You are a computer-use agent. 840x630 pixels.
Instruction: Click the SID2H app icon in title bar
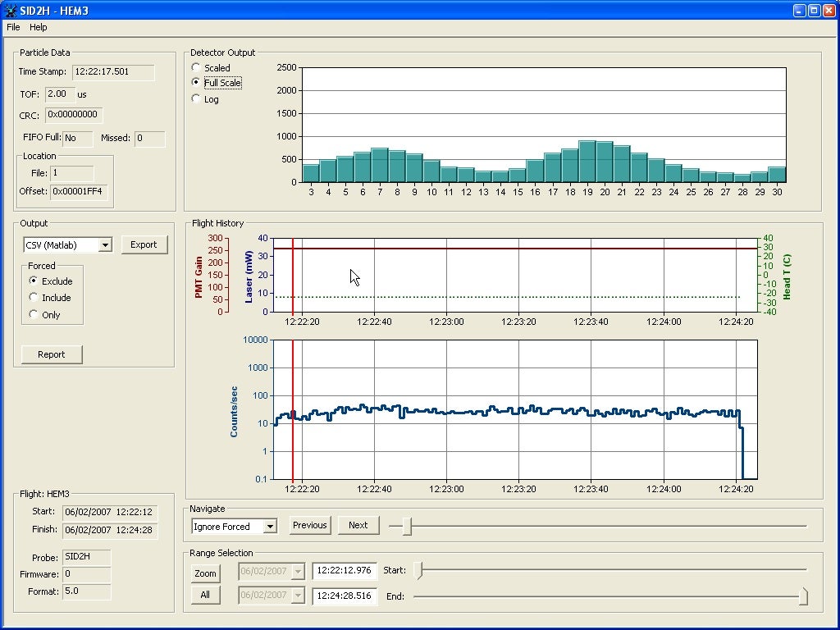click(x=10, y=11)
